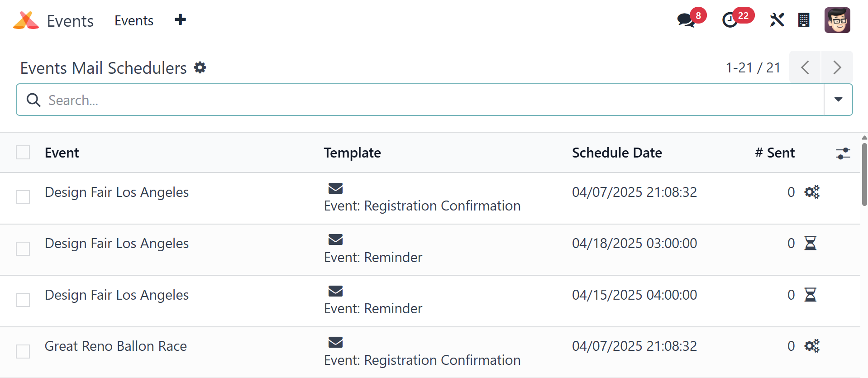Open the user avatar menu

(x=837, y=20)
